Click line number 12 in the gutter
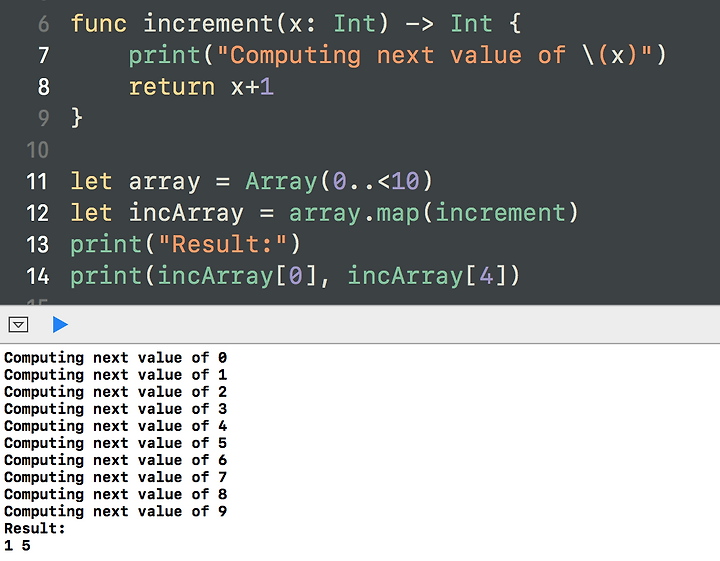This screenshot has height=561, width=720. click(x=37, y=213)
